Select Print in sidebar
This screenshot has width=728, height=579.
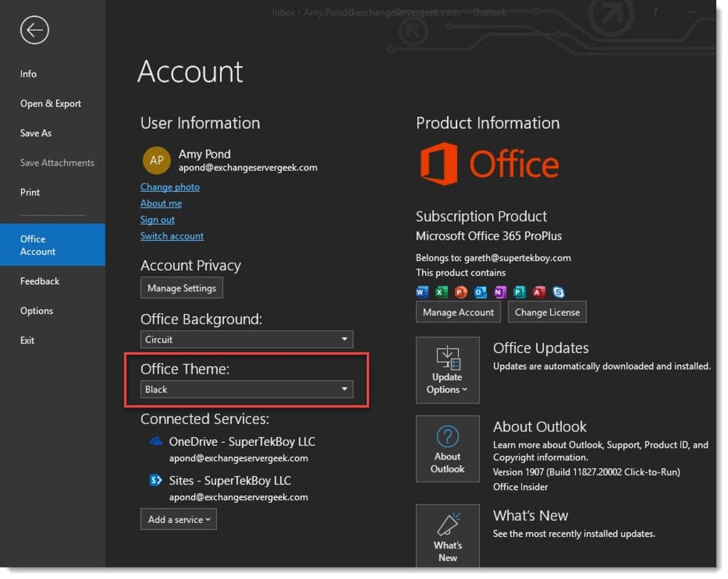point(30,192)
